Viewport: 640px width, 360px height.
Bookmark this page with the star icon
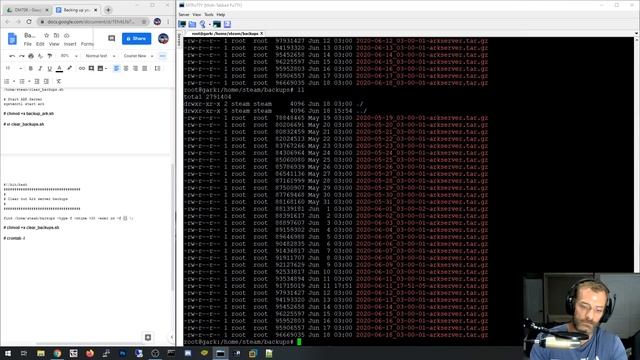click(x=144, y=22)
